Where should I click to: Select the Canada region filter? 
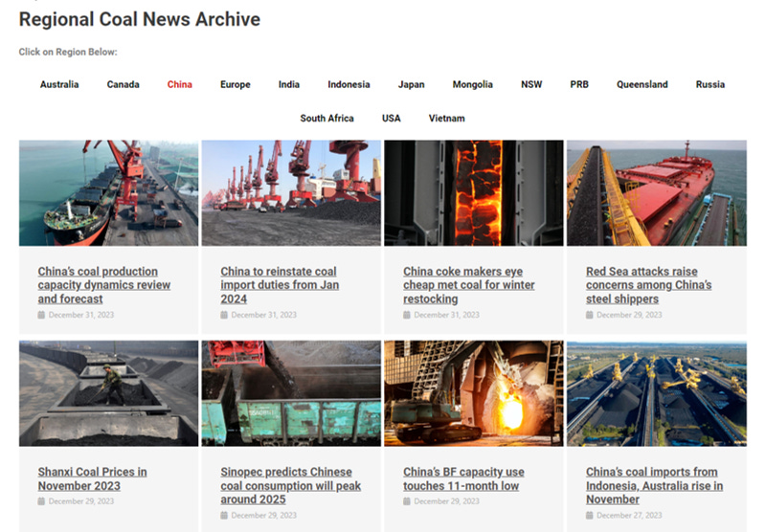(123, 84)
